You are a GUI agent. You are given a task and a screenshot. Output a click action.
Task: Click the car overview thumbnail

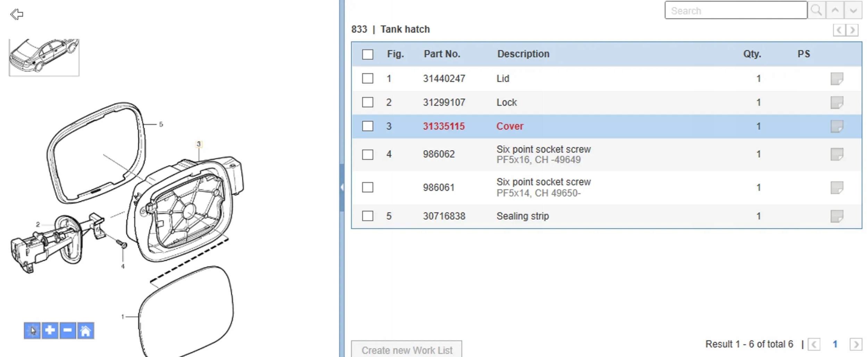pyautogui.click(x=44, y=57)
